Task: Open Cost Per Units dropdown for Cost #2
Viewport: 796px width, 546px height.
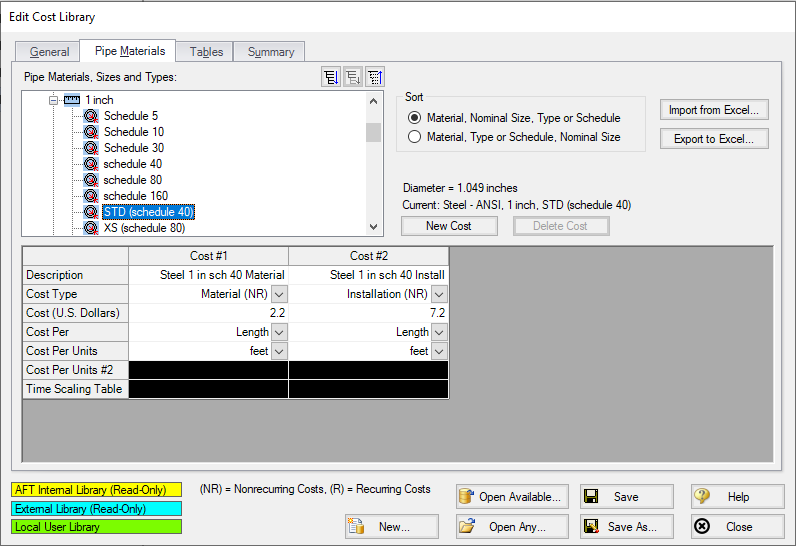Action: point(440,351)
